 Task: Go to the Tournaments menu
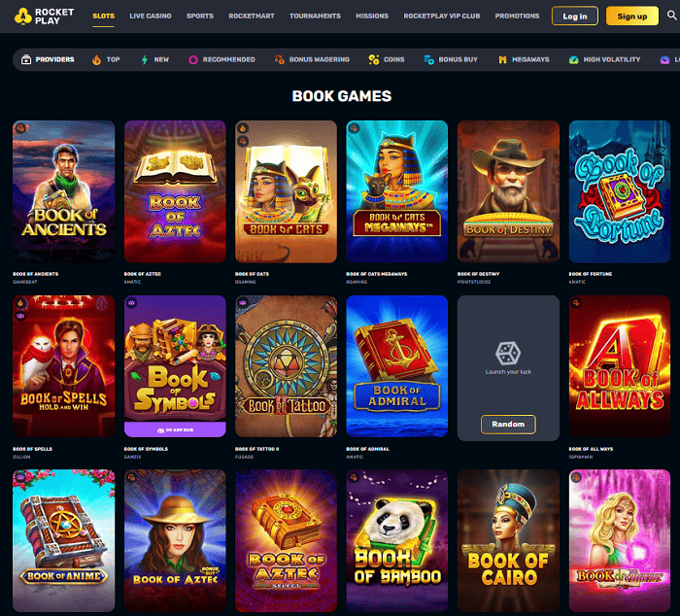pos(315,17)
